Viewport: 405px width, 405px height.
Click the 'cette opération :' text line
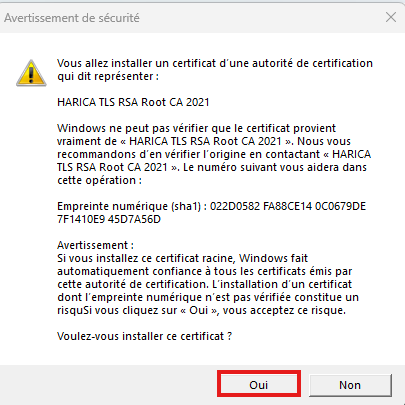(x=99, y=180)
